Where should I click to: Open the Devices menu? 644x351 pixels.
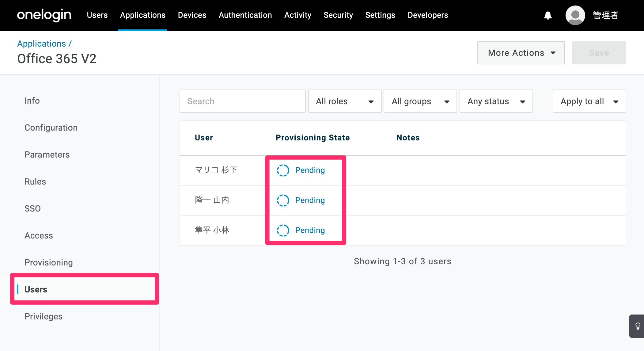pyautogui.click(x=192, y=15)
